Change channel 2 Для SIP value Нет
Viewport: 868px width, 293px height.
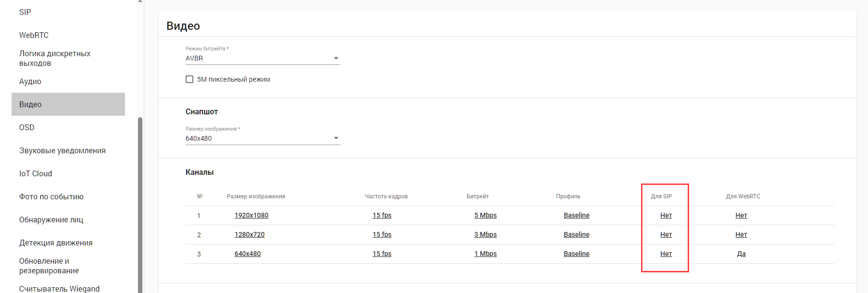click(x=666, y=234)
